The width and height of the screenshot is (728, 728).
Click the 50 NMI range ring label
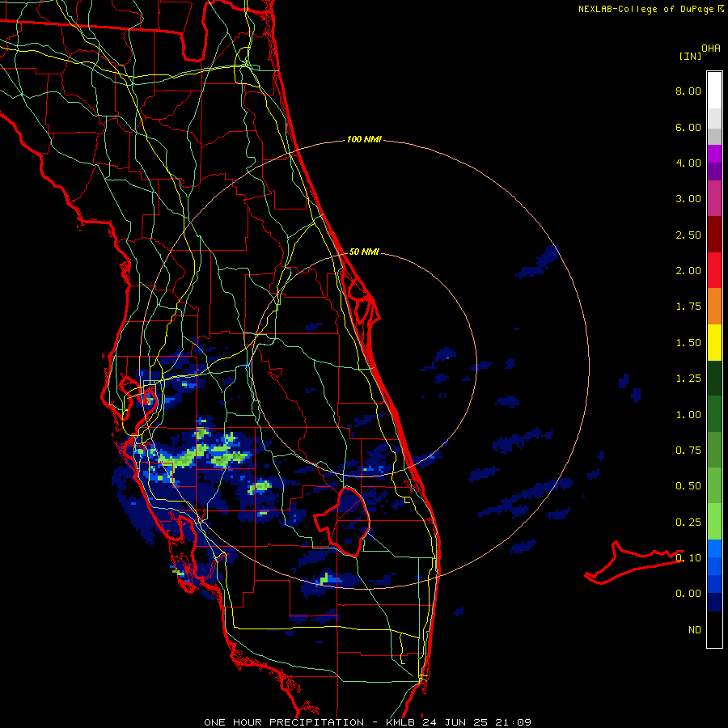click(364, 252)
